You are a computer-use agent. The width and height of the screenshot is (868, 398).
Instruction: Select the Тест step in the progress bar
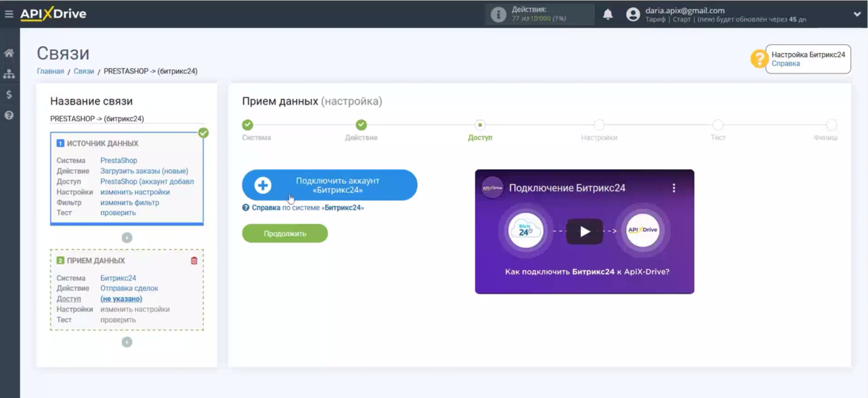click(718, 125)
